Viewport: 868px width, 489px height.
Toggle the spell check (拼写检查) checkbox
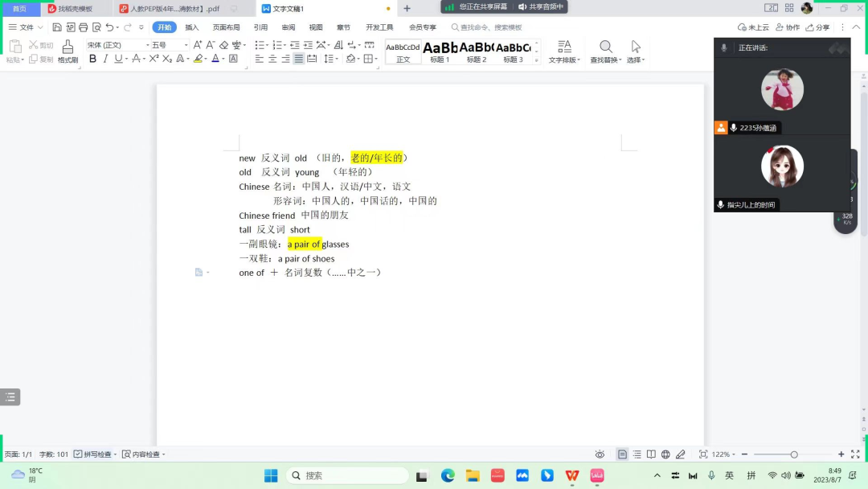coord(78,454)
